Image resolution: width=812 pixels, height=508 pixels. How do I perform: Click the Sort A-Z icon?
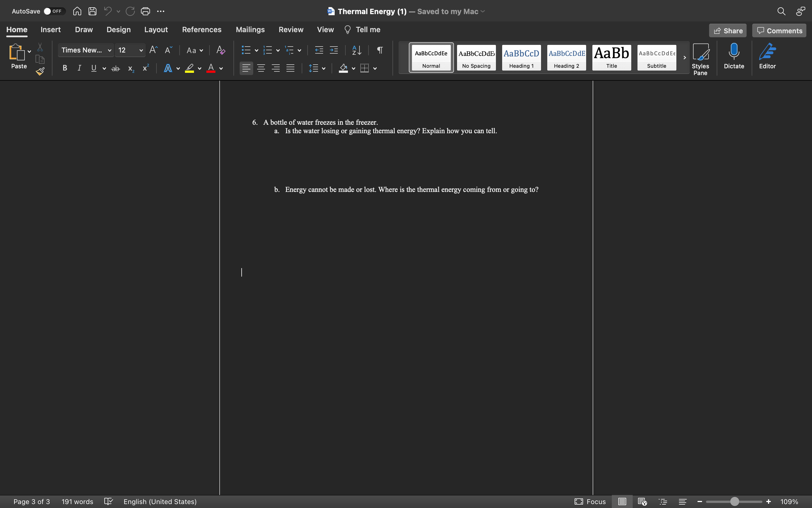[x=357, y=50]
